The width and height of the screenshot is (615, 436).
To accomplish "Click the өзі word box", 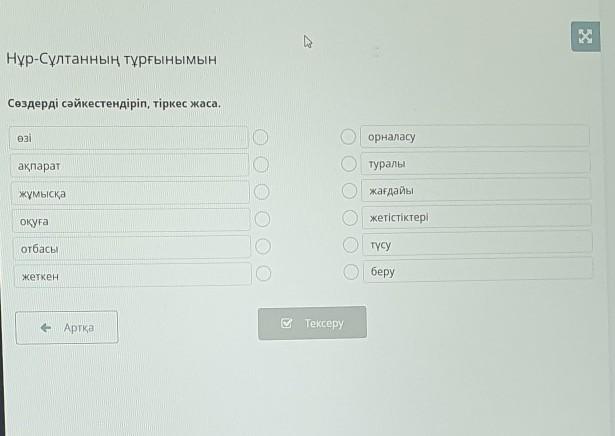I will (129, 137).
